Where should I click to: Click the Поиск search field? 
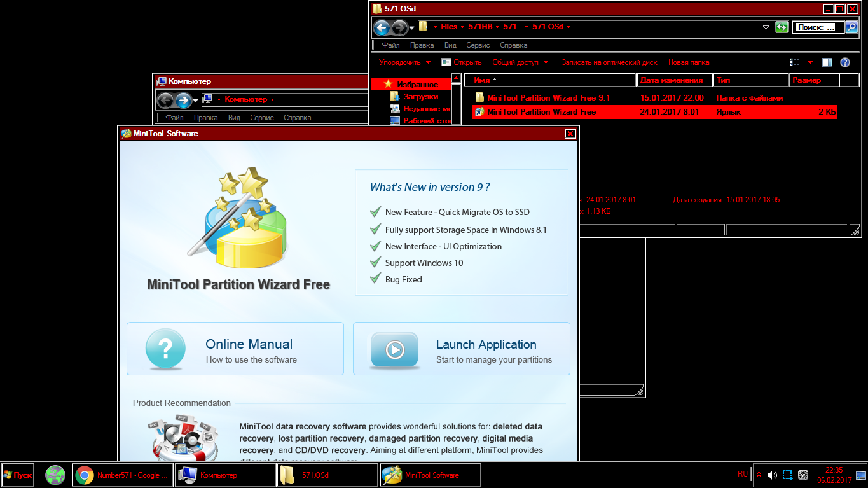click(819, 27)
